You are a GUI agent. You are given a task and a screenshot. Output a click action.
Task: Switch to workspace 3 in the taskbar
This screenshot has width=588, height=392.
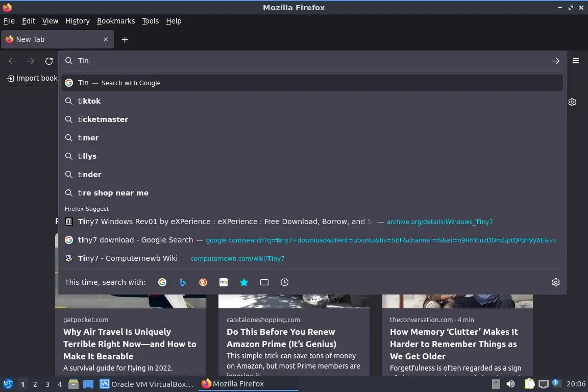pyautogui.click(x=47, y=384)
